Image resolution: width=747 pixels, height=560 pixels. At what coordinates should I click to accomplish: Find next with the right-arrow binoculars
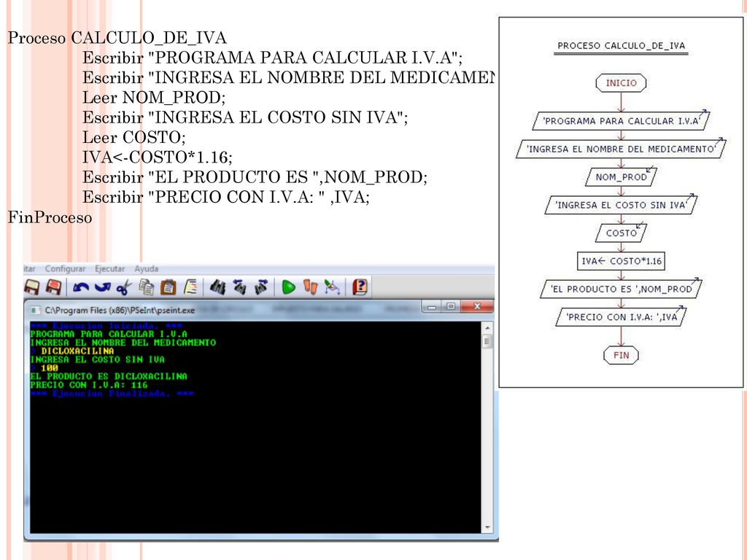(261, 287)
